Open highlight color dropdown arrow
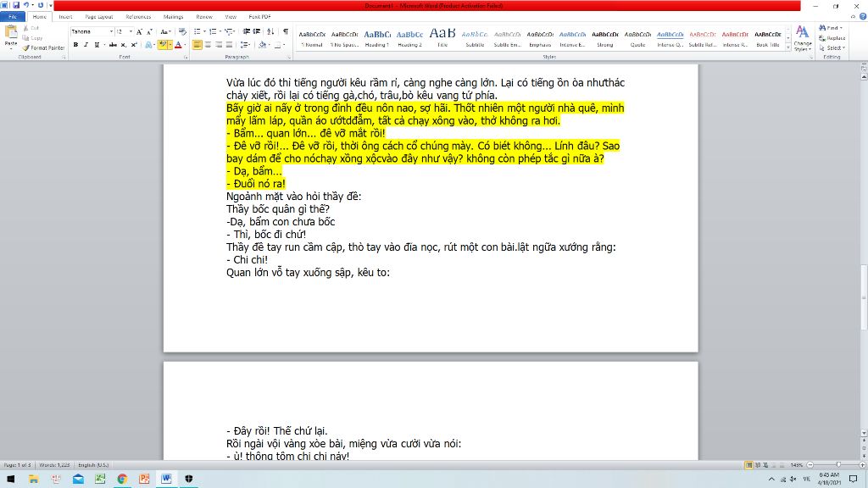 coord(170,45)
